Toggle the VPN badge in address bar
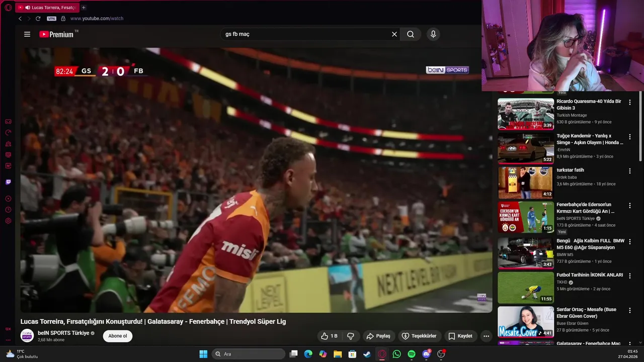 [x=51, y=19]
